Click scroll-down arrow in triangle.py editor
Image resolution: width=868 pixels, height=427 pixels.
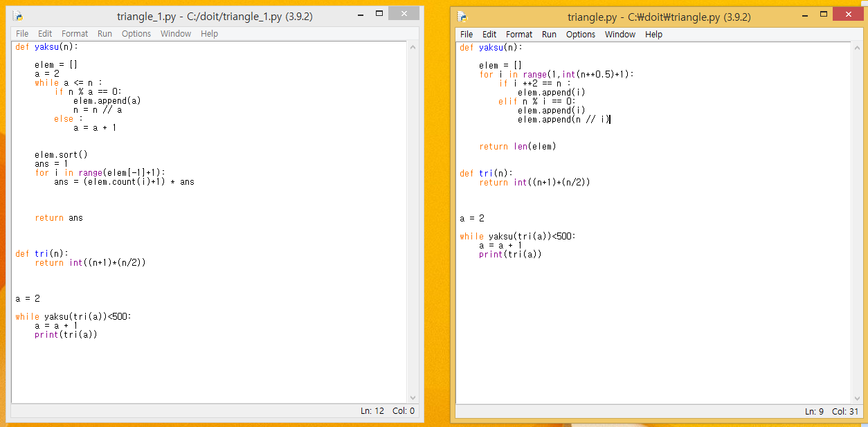(x=857, y=398)
